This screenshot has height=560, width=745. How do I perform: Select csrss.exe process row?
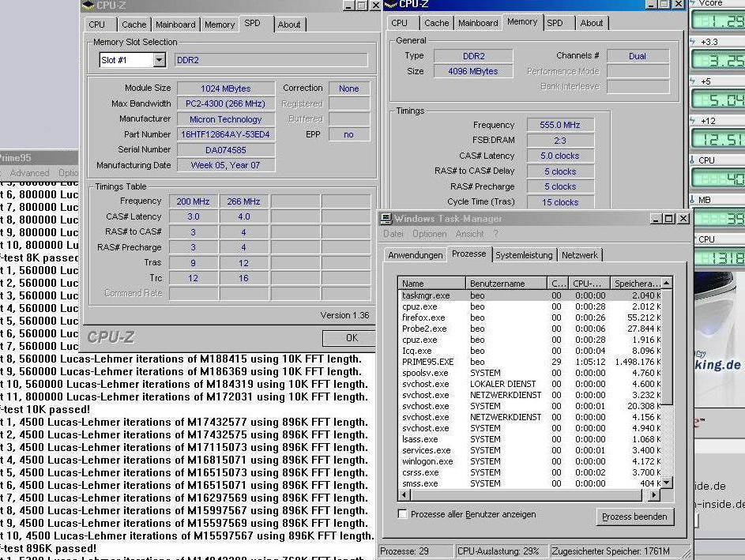(530, 472)
